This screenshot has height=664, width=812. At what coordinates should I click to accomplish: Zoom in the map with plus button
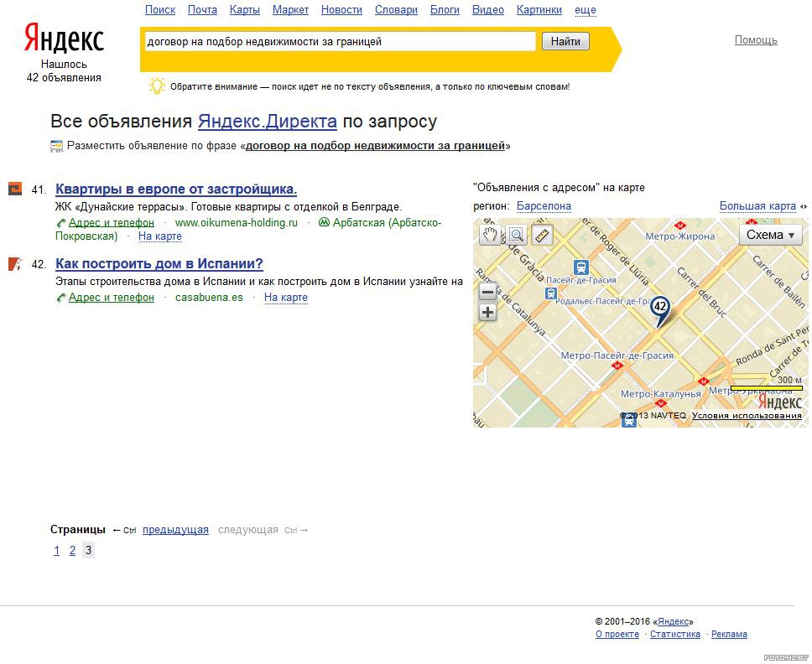pos(487,312)
